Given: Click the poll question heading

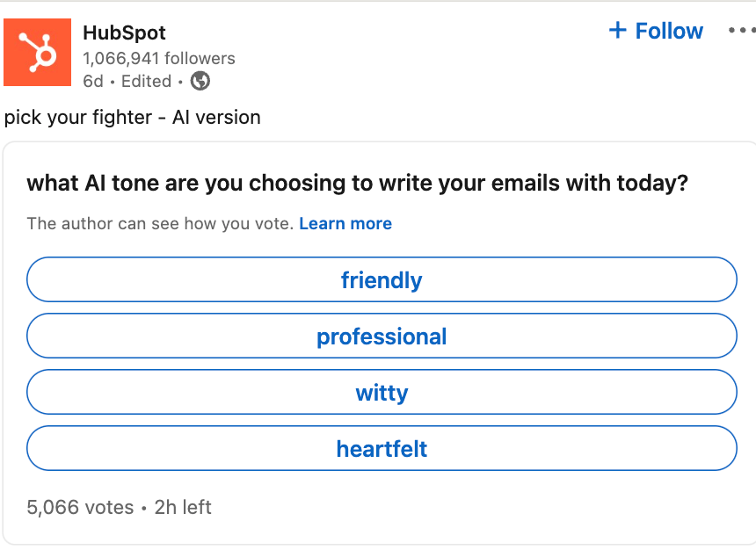Looking at the screenshot, I should tap(357, 184).
